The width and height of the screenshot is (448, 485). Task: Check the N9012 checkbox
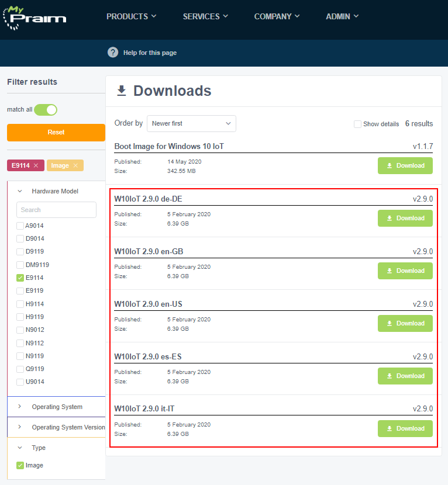[20, 330]
